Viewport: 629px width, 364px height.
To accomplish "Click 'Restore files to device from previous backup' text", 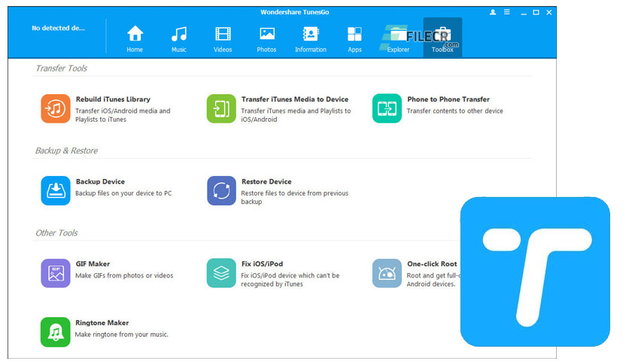I will pos(294,197).
